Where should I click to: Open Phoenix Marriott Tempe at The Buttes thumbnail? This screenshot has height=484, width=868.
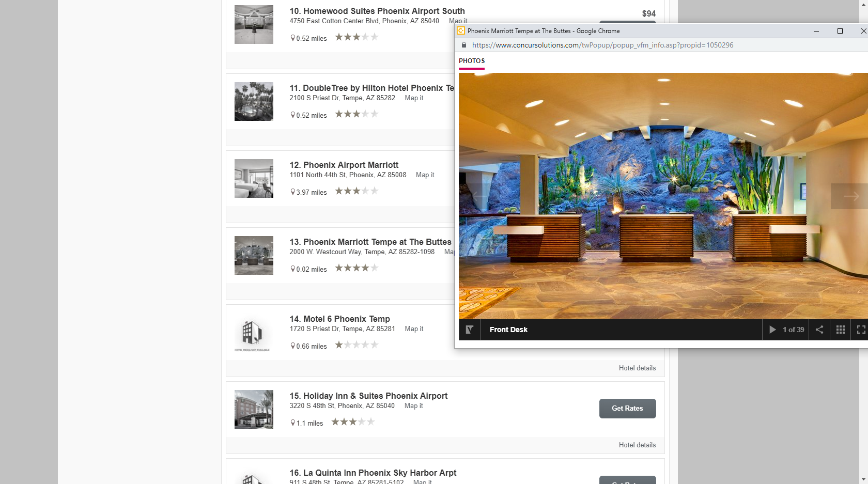click(254, 255)
